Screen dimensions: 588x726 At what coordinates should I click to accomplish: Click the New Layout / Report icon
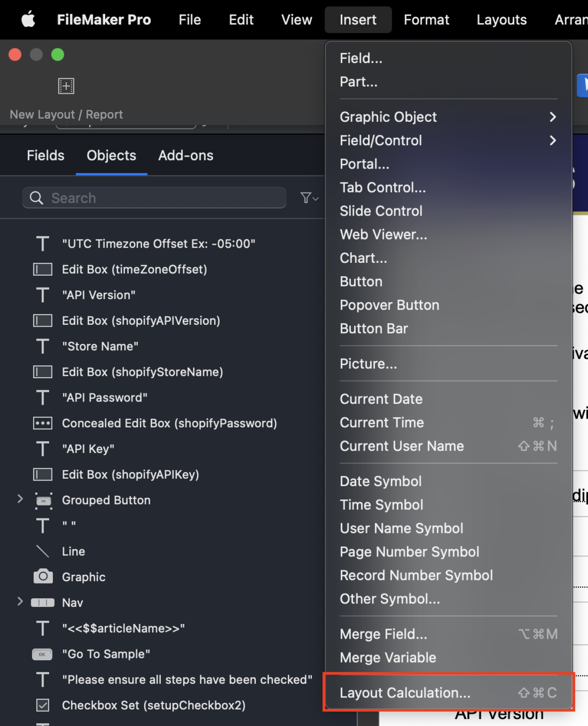click(66, 86)
